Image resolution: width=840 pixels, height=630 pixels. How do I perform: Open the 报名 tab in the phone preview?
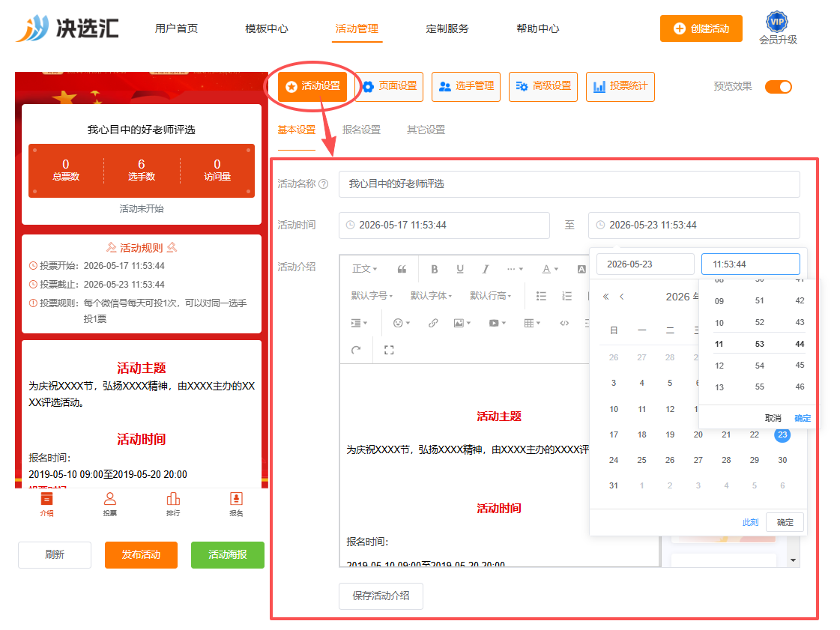pyautogui.click(x=236, y=504)
